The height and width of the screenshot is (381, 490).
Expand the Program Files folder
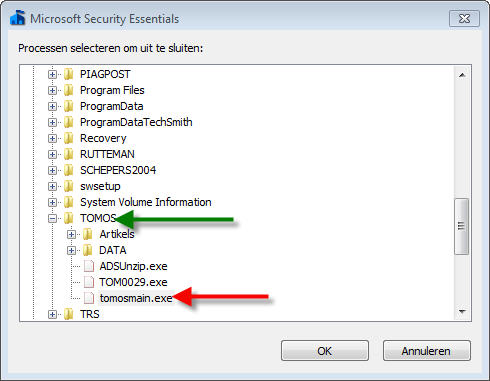point(52,90)
